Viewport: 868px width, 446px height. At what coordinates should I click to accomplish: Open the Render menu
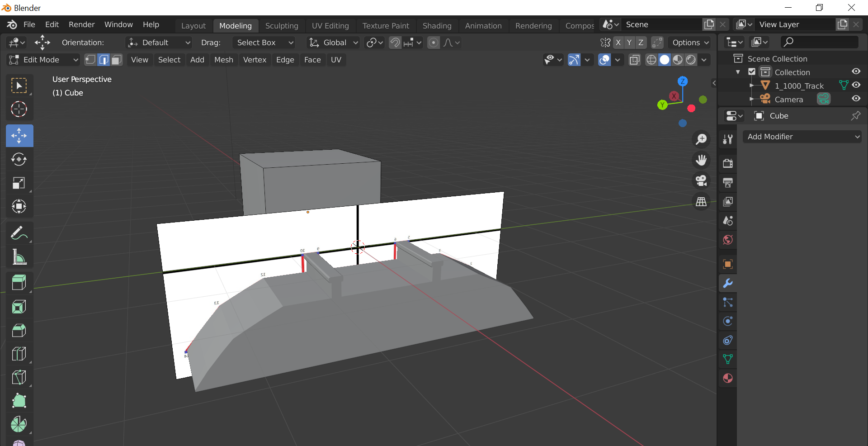pos(81,24)
